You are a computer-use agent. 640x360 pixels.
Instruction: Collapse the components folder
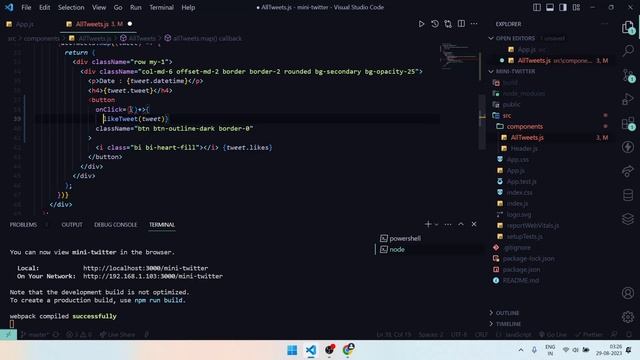pos(524,127)
